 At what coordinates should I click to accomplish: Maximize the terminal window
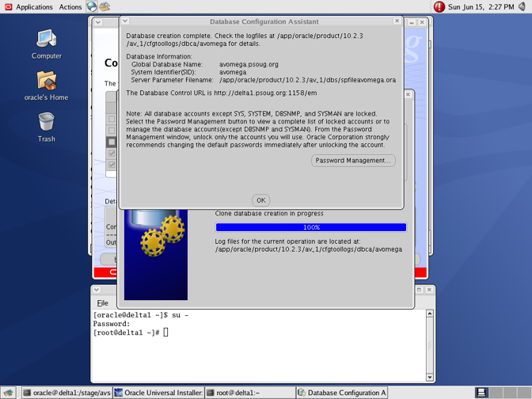pyautogui.click(x=419, y=290)
